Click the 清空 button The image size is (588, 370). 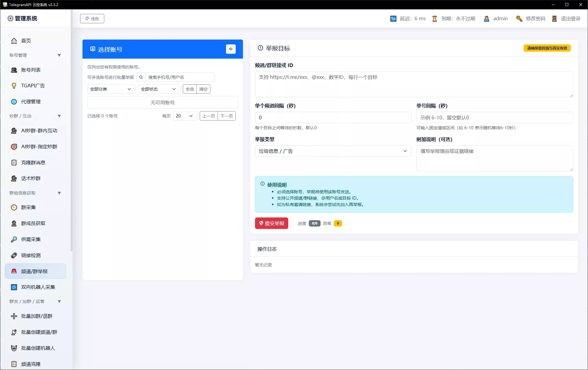pos(203,89)
